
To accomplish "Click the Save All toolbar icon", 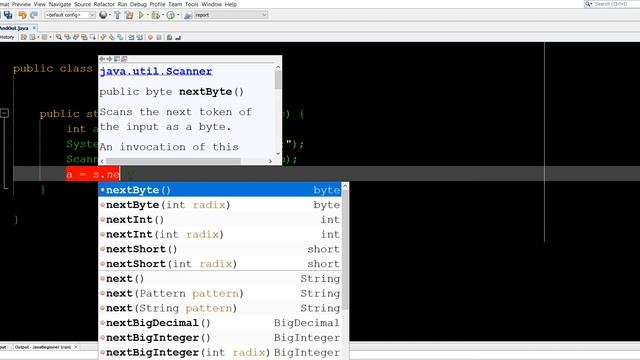I will (8, 15).
